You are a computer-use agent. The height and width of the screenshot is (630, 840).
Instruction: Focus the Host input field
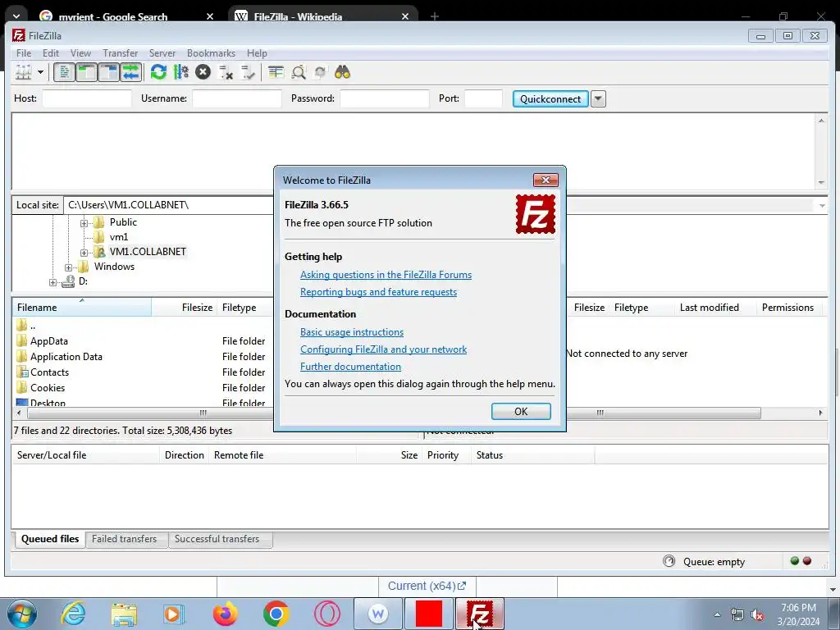coord(87,98)
